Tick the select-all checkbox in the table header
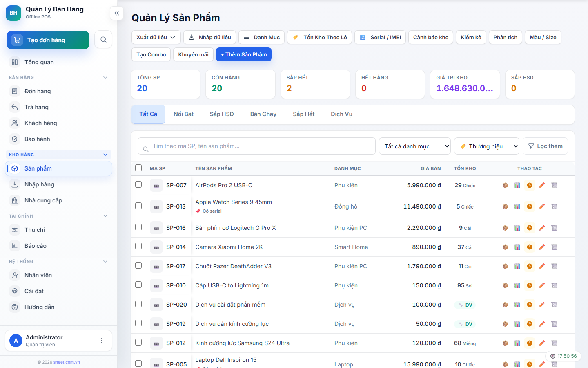This screenshot has height=368, width=588. click(x=138, y=168)
